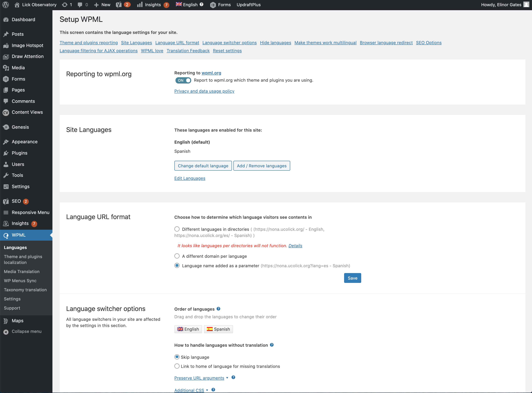Open the Edit Languages link
The width and height of the screenshot is (532, 393).
point(190,178)
